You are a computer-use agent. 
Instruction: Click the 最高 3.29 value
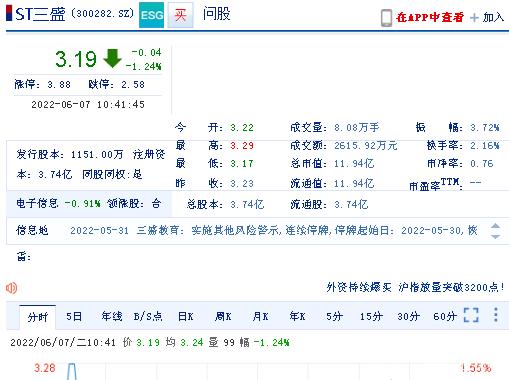(x=242, y=146)
